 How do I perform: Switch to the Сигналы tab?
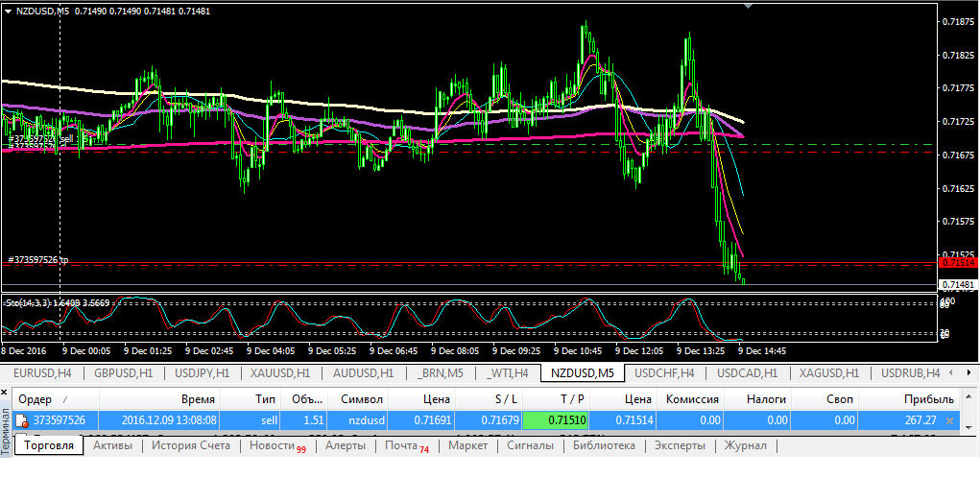tap(530, 445)
